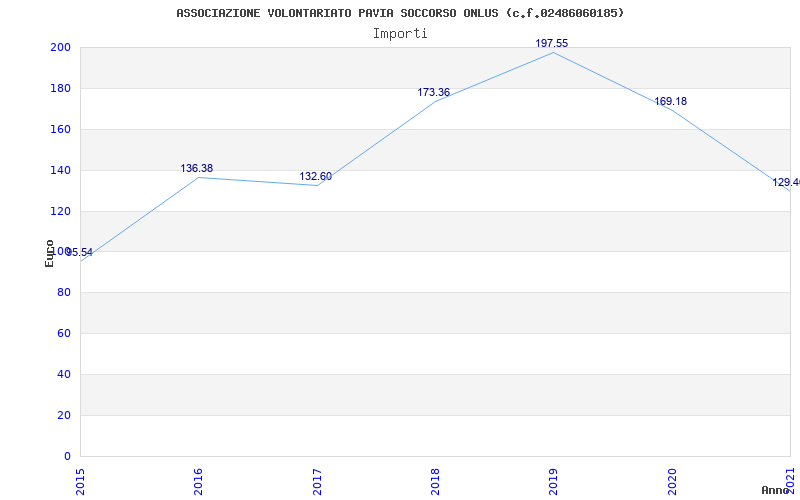Click the 197.55 peak data label

click(x=552, y=43)
